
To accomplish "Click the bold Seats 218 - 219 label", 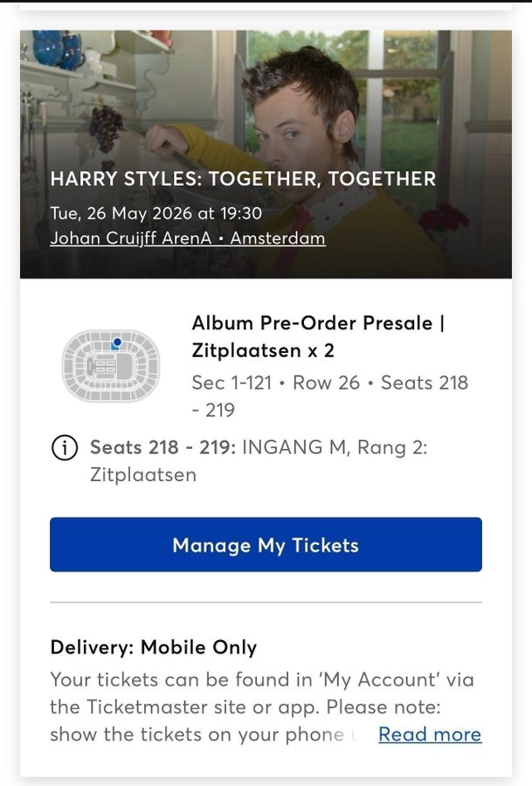I will coord(162,447).
